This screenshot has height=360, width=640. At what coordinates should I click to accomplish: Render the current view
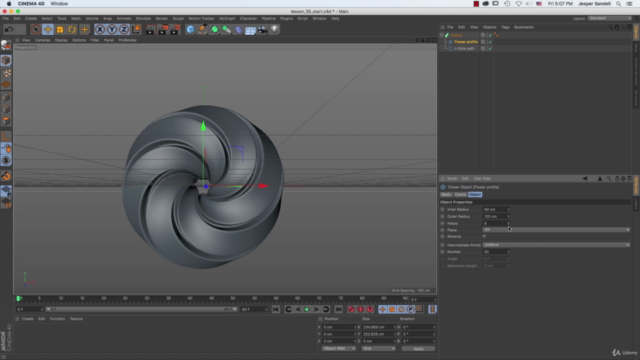(x=150, y=29)
